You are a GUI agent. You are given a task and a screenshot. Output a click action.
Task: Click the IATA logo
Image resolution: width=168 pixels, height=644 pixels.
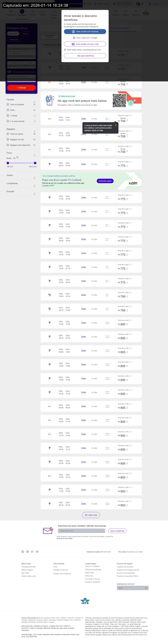[85, 601]
